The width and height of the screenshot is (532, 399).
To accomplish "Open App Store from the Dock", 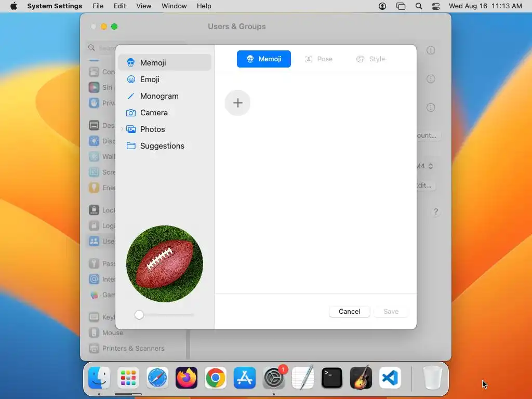I will click(x=245, y=378).
